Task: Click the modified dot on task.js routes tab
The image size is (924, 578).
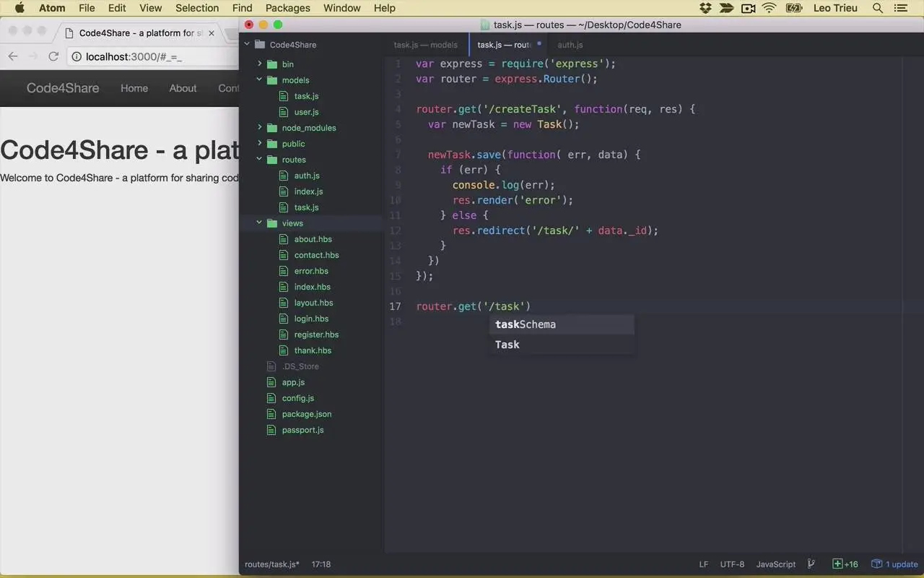Action: click(x=539, y=44)
